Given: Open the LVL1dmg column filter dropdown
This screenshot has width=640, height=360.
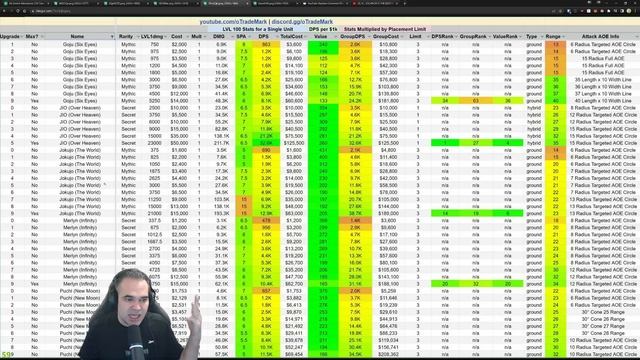Looking at the screenshot, I should [x=165, y=37].
